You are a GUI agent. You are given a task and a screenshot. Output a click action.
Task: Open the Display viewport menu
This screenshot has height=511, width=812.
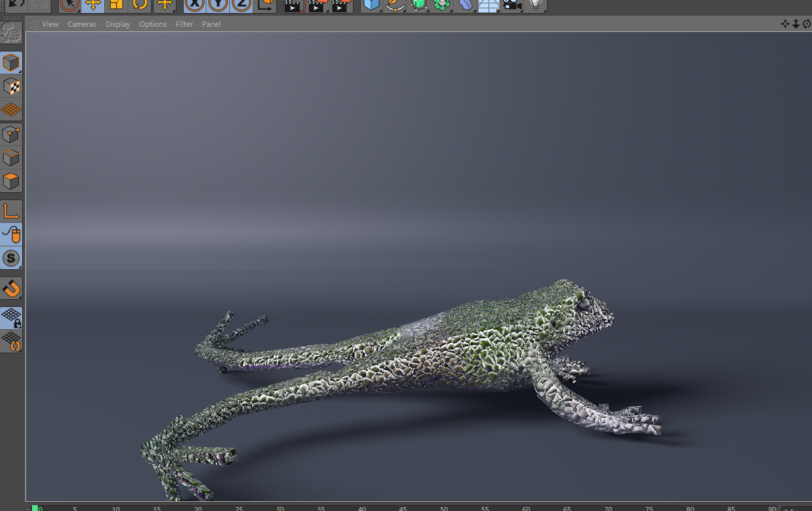click(118, 24)
